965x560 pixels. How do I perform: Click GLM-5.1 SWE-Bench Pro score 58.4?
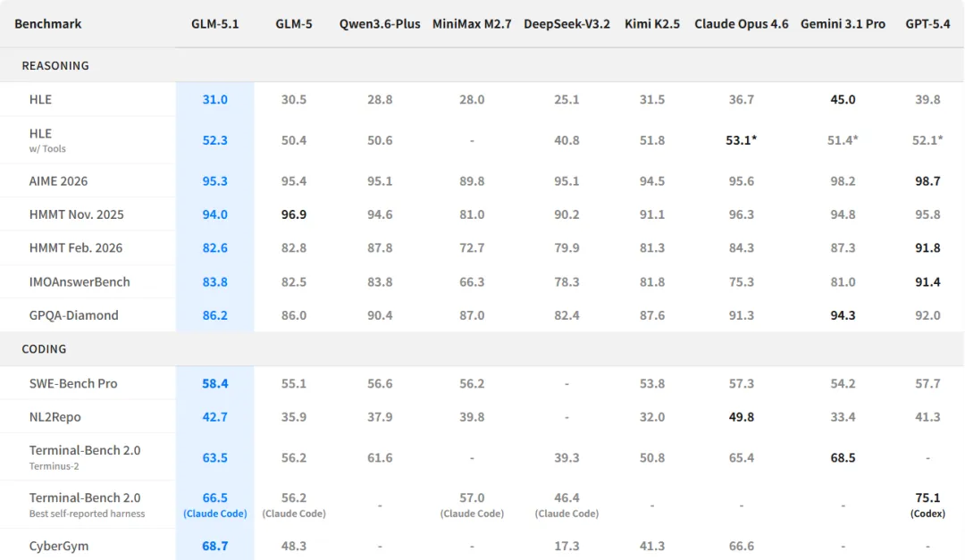pyautogui.click(x=214, y=383)
